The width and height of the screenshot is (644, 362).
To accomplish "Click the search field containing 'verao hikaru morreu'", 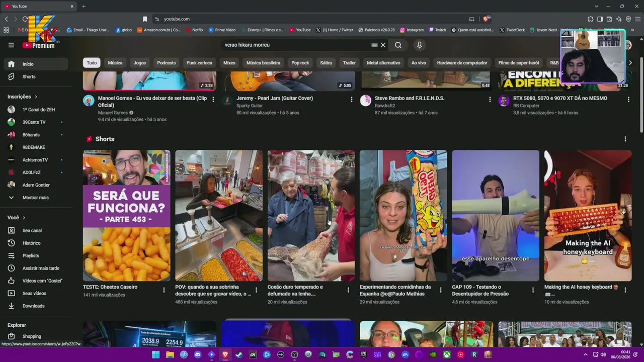I will click(297, 45).
